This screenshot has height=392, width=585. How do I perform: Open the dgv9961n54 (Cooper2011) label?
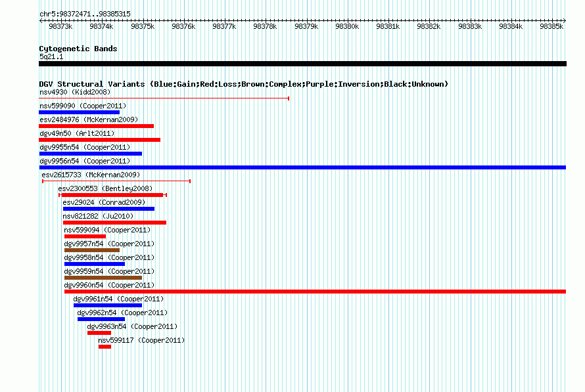[118, 299]
